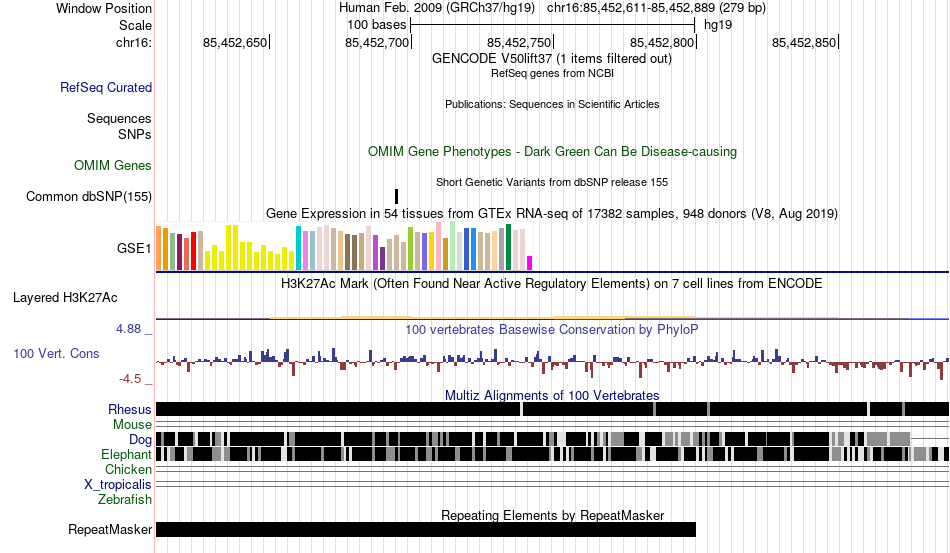Screen dimensions: 950x553
Task: Click the OMIM Gene Phenotypes track title
Action: pos(552,151)
